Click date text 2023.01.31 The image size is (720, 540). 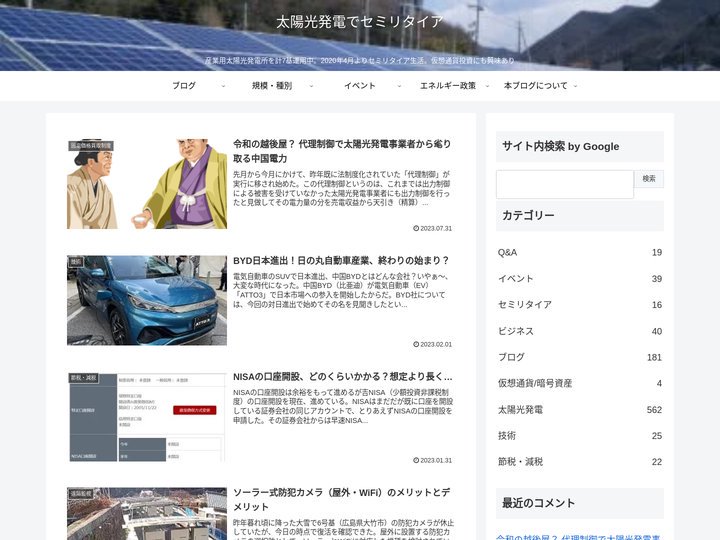tap(436, 460)
